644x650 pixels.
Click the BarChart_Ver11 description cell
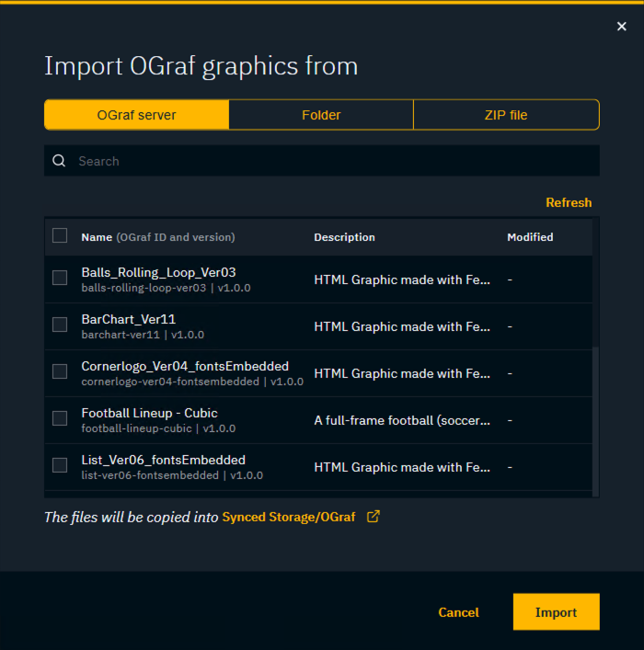pos(402,326)
